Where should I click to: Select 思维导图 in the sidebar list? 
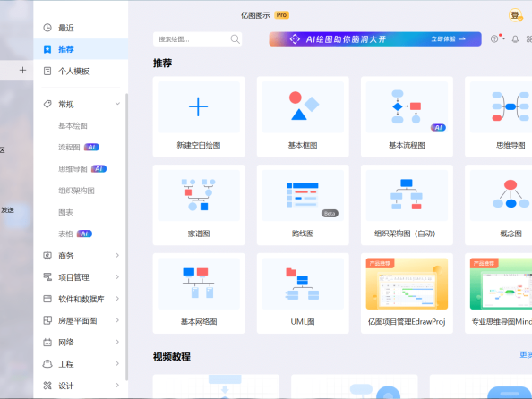[73, 169]
